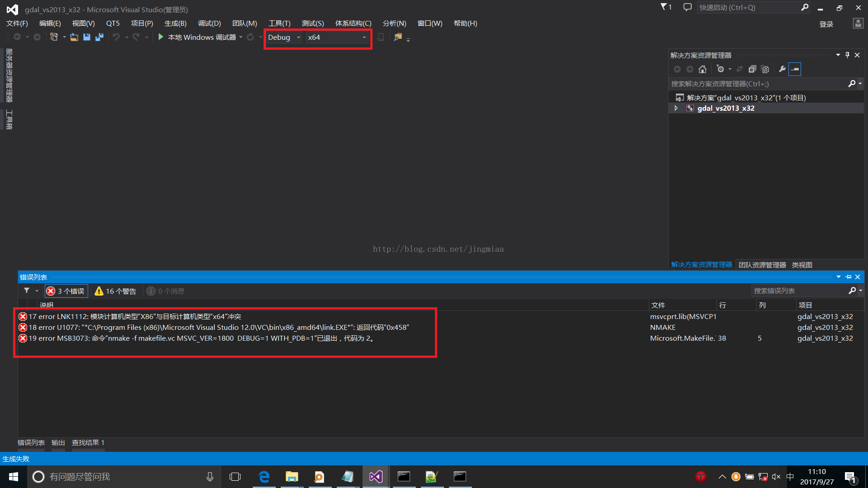
Task: Click the error list search field
Action: tap(799, 291)
